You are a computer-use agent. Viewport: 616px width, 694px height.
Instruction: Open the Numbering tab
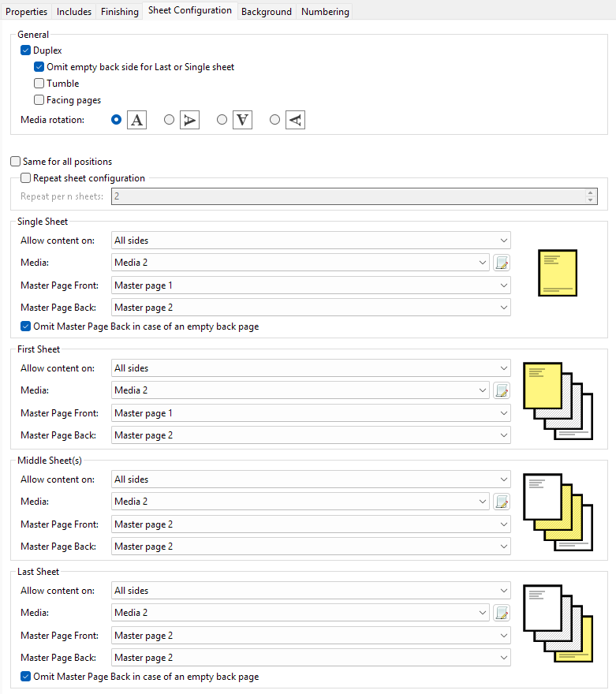click(x=325, y=12)
